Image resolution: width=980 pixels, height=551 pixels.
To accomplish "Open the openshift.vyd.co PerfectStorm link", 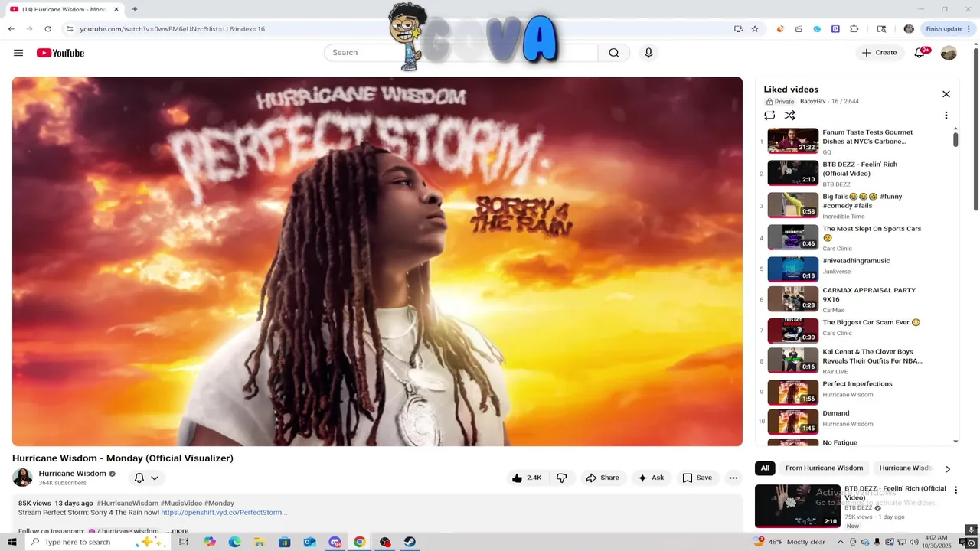I will point(224,513).
